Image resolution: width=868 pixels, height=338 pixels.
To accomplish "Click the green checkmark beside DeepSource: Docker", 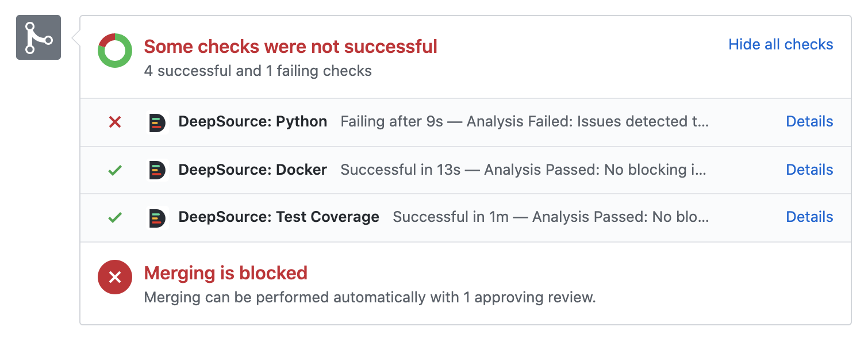I will [x=114, y=170].
